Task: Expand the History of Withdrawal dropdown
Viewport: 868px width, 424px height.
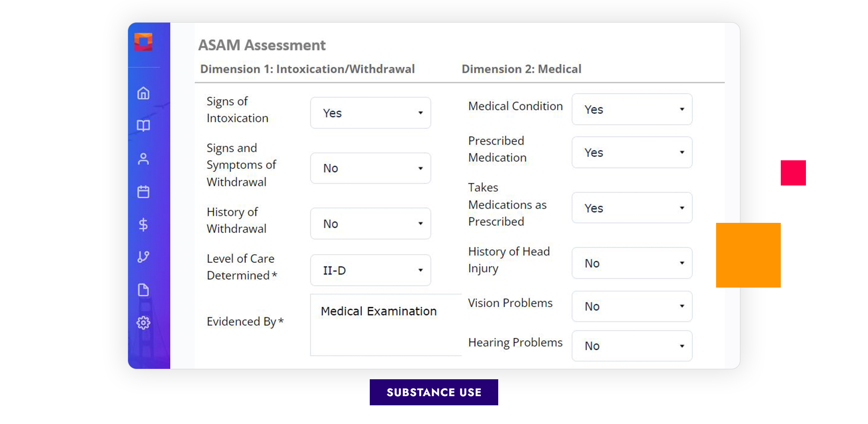Action: pos(370,224)
